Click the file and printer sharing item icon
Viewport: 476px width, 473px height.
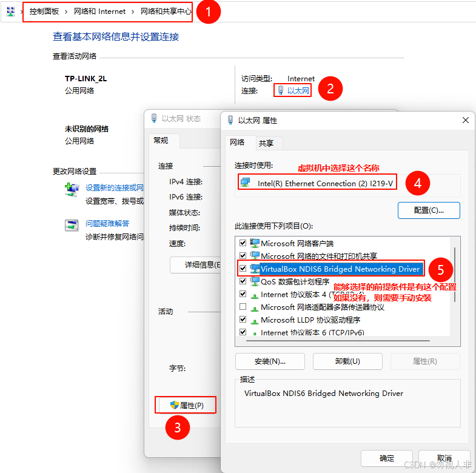255,256
